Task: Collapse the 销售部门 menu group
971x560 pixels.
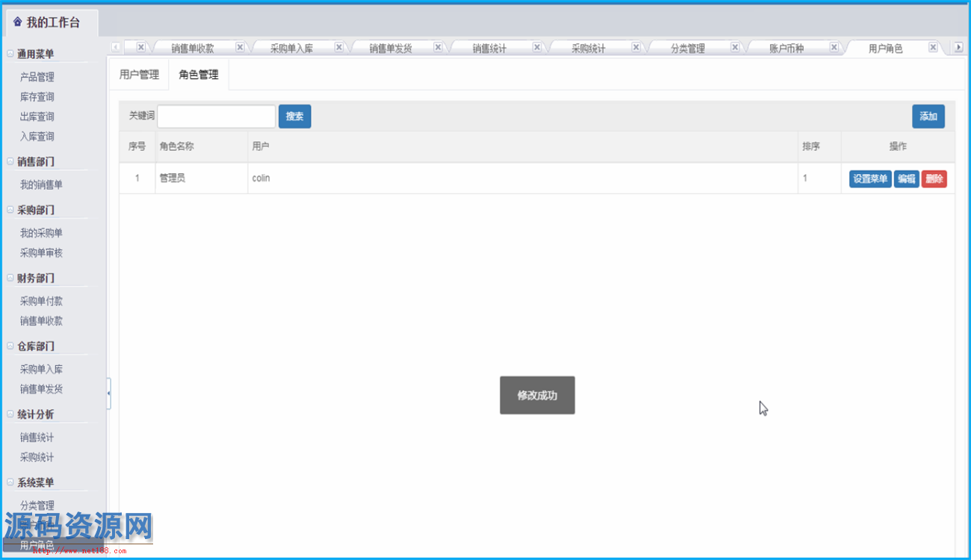Action: [x=10, y=161]
